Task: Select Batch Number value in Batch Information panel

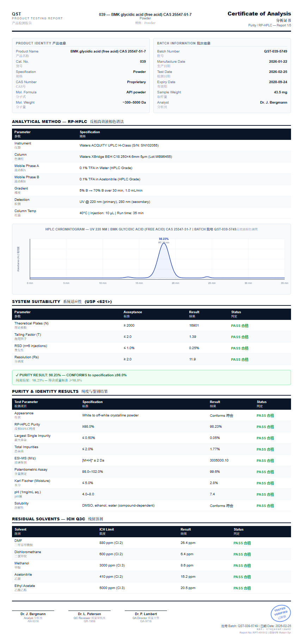Action: coord(276,51)
